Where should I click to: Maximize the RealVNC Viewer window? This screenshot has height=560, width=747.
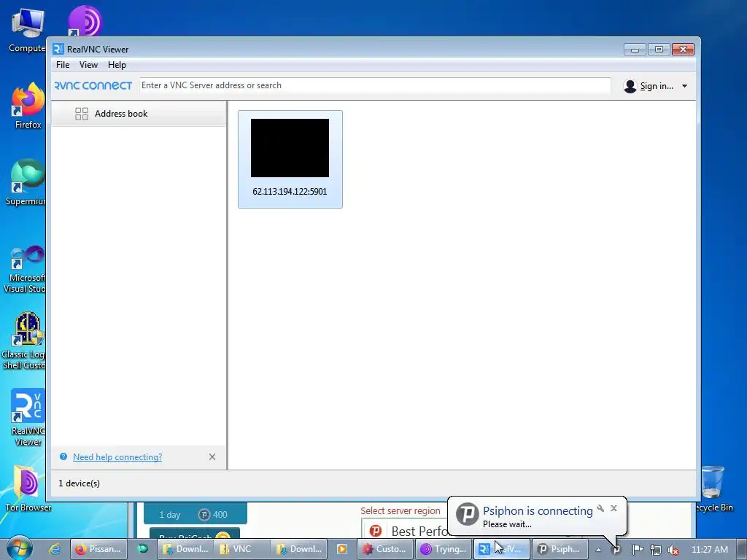pyautogui.click(x=659, y=50)
